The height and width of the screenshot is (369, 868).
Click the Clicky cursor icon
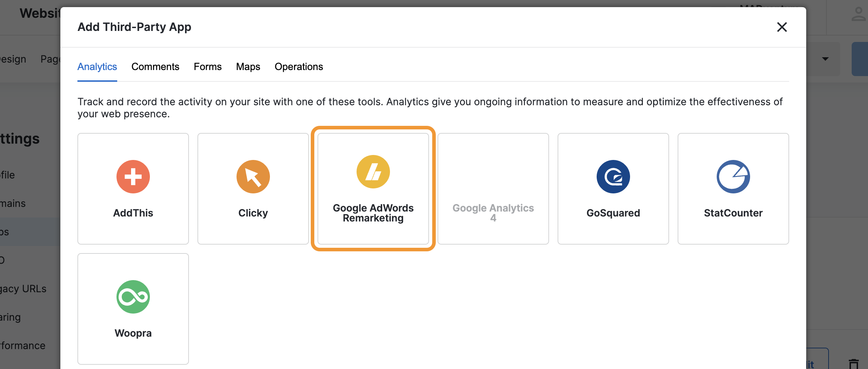253,177
